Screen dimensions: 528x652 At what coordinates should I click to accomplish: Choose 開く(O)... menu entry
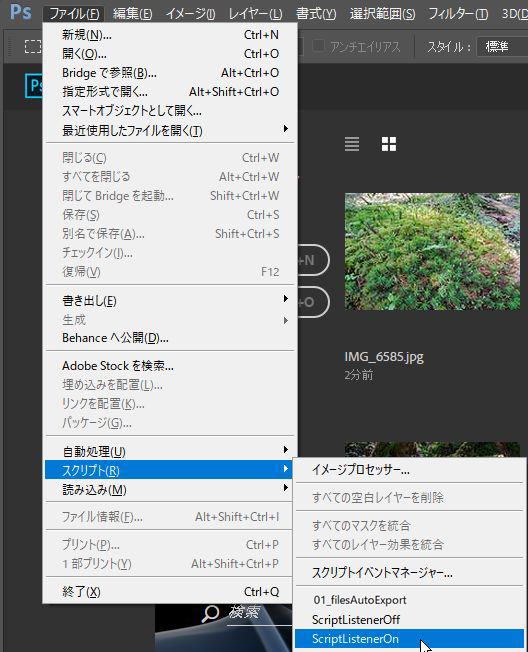[170, 54]
